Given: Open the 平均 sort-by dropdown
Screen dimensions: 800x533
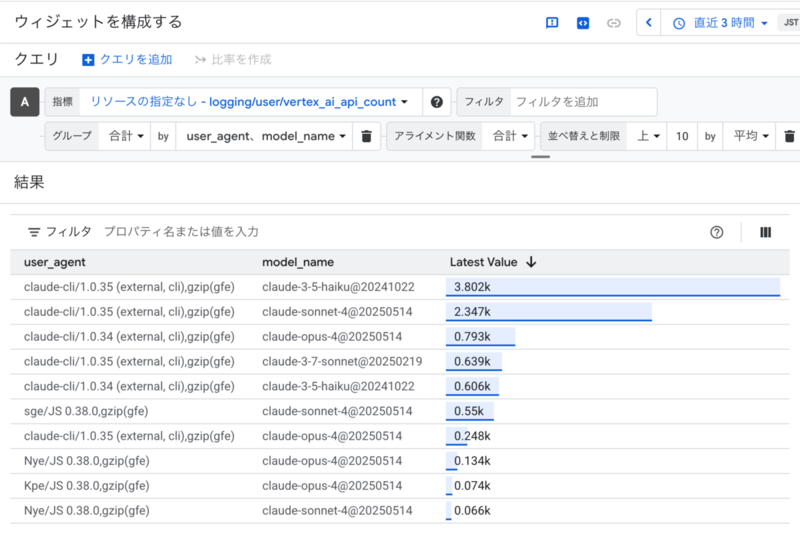Looking at the screenshot, I should click(751, 136).
